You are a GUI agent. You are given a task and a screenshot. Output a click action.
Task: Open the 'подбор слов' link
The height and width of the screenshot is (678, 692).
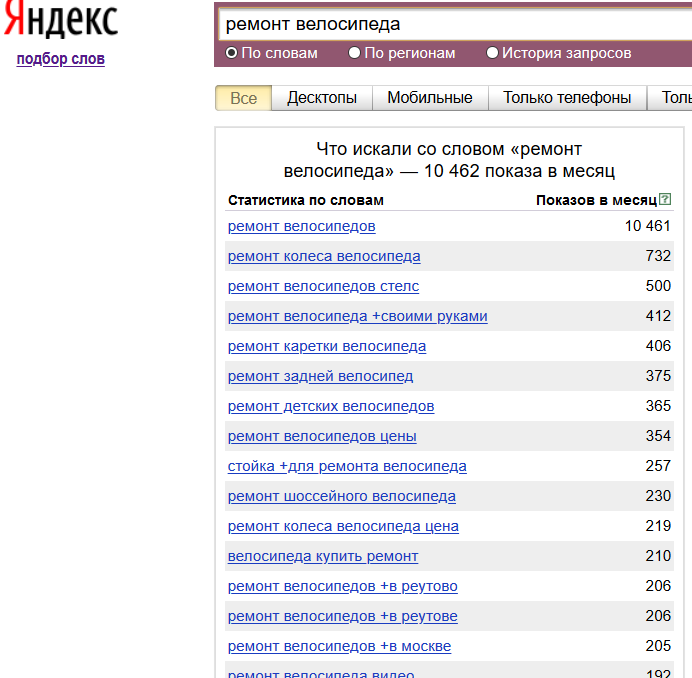point(60,59)
